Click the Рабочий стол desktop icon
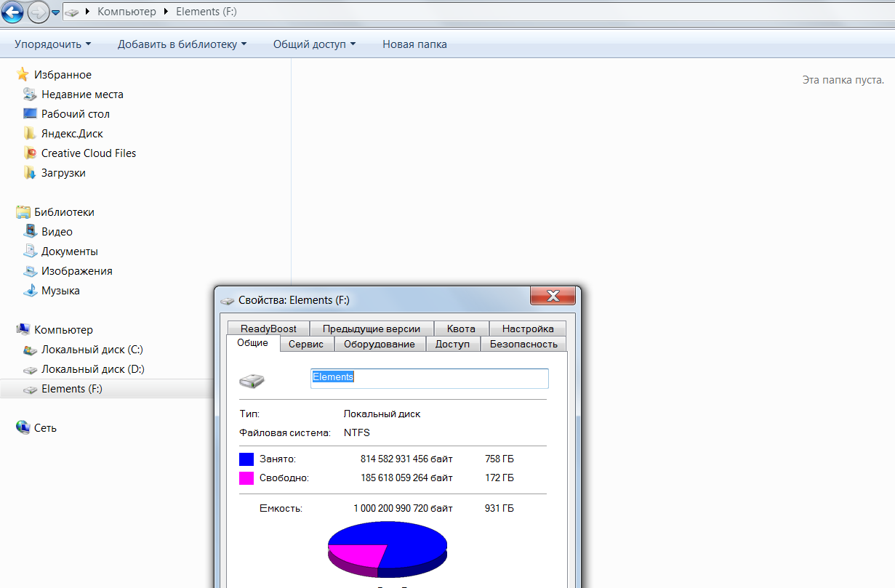 tap(30, 114)
